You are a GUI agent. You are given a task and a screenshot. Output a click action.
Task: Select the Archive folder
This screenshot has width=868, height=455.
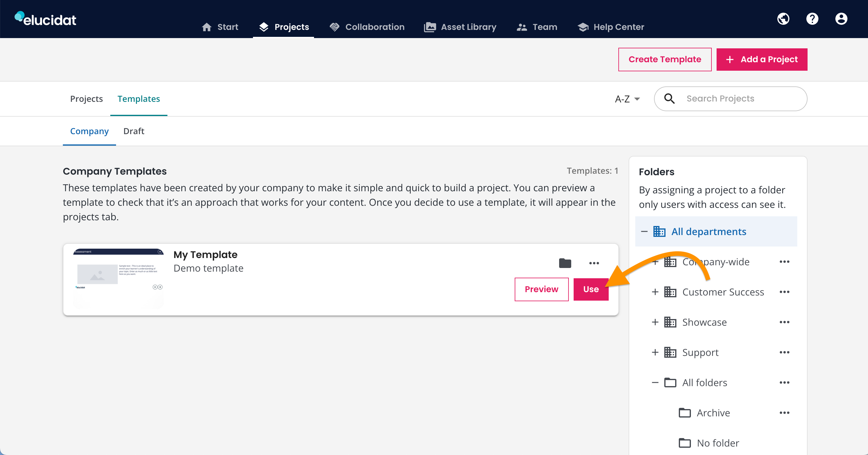[x=713, y=413]
